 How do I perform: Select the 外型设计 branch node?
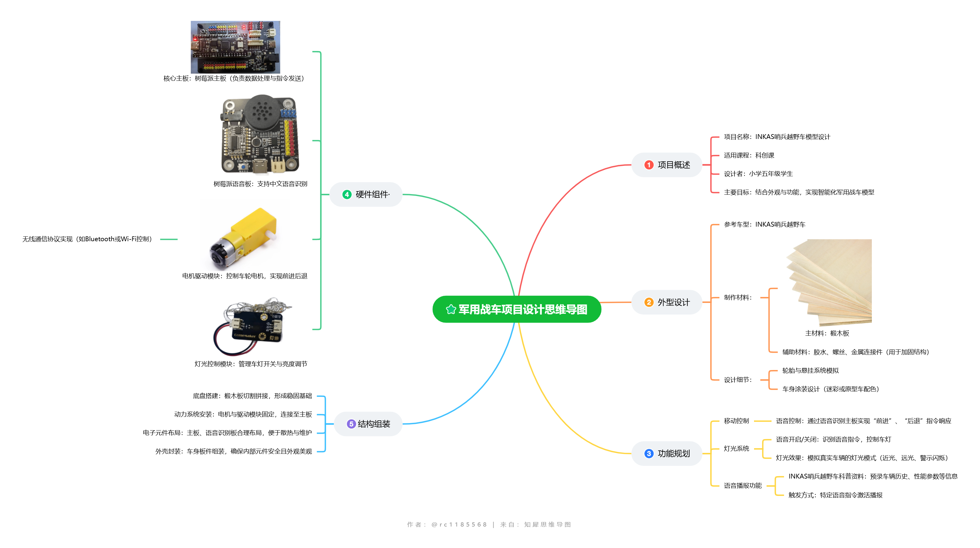[x=666, y=302]
